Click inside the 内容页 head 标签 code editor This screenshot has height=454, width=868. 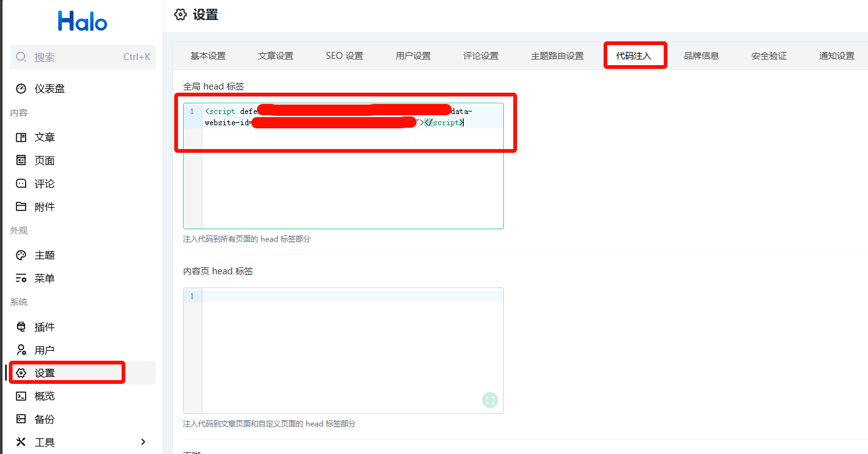(x=343, y=351)
